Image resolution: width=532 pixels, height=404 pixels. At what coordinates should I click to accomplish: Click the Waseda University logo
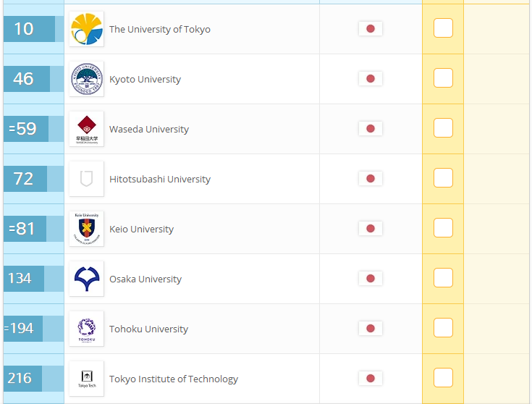pos(87,129)
